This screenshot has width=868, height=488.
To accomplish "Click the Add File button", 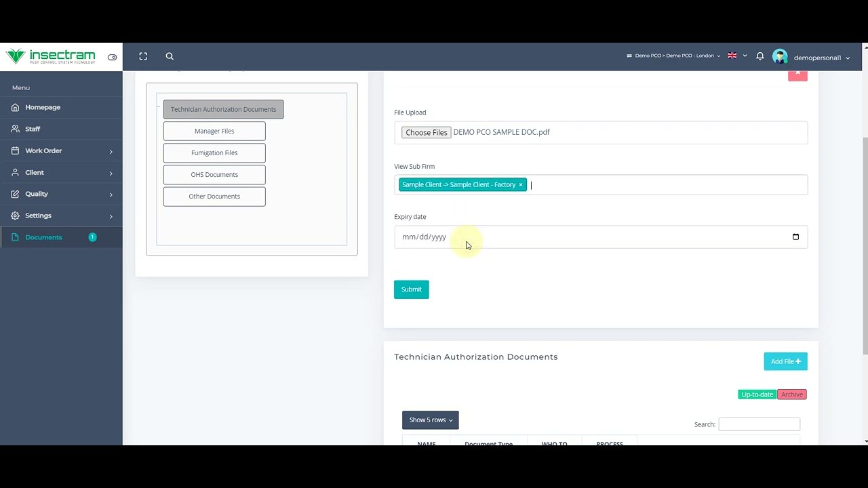I will point(785,361).
